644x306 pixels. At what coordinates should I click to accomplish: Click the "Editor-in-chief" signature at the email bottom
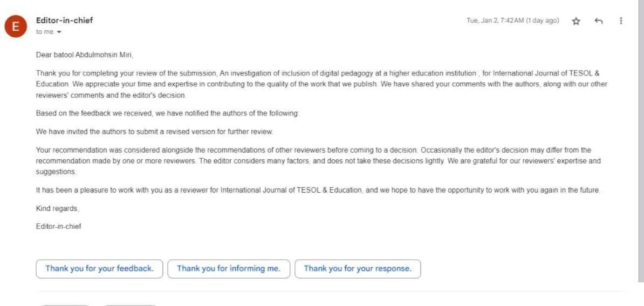(58, 227)
